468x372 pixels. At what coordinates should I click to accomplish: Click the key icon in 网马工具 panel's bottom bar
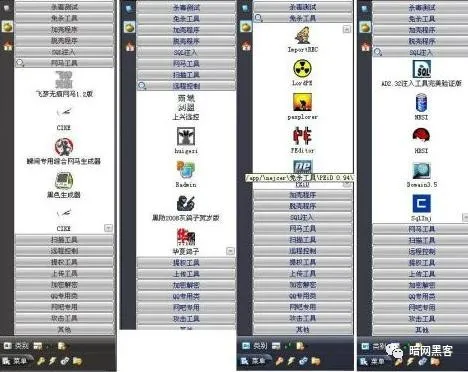pyautogui.click(x=41, y=361)
